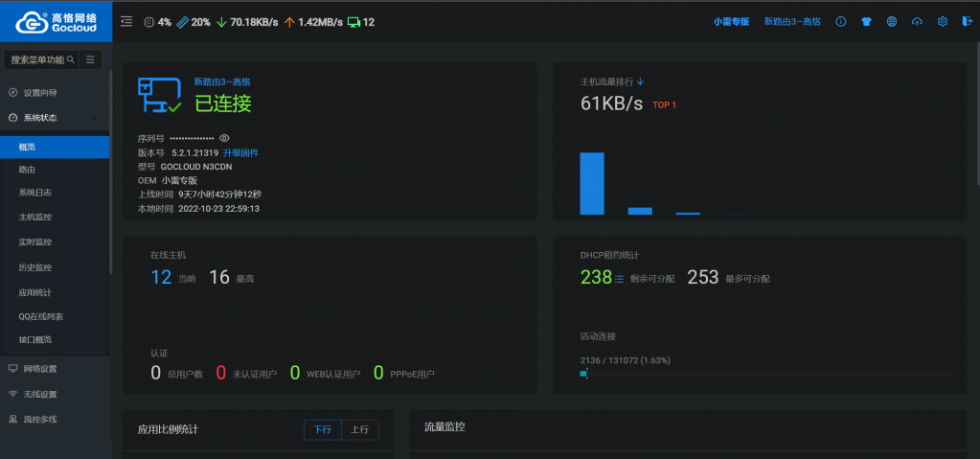The image size is (980, 459).
Task: Click the cloud upload icon
Action: click(x=917, y=21)
